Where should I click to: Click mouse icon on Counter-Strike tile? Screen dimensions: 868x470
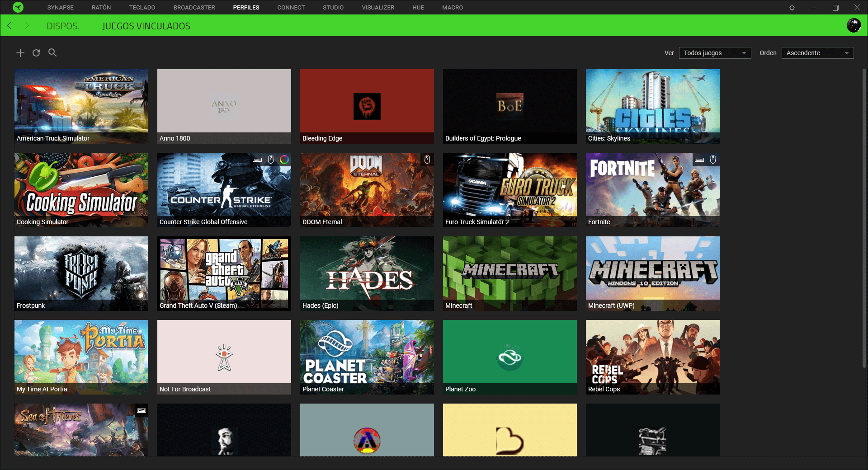[x=271, y=160]
